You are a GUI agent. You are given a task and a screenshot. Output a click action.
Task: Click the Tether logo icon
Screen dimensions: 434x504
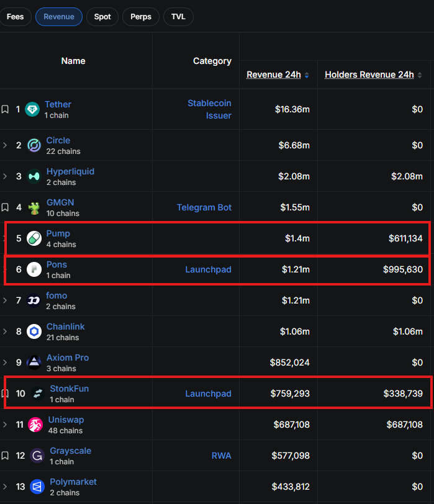click(32, 109)
